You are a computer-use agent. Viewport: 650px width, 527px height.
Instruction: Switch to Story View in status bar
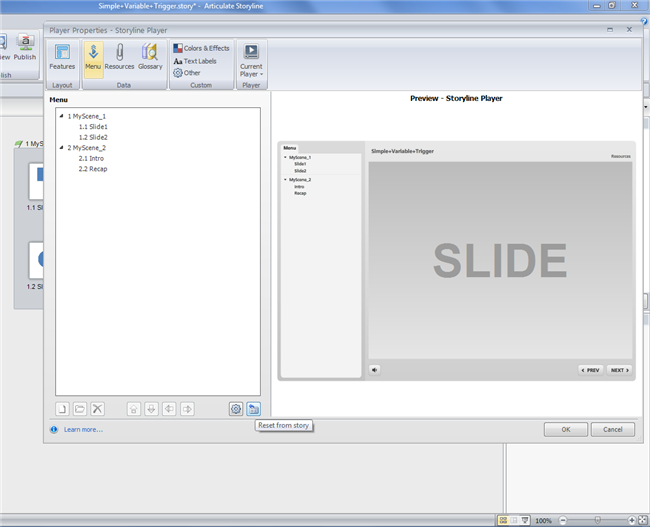tap(503, 520)
